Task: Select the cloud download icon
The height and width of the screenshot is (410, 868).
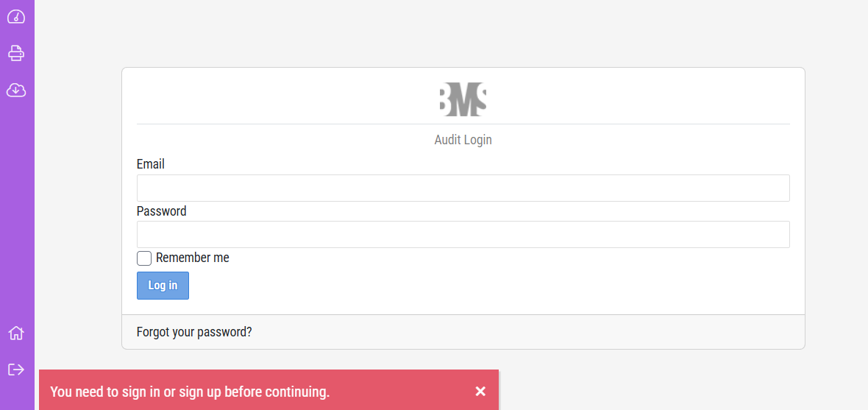Action: pos(16,89)
